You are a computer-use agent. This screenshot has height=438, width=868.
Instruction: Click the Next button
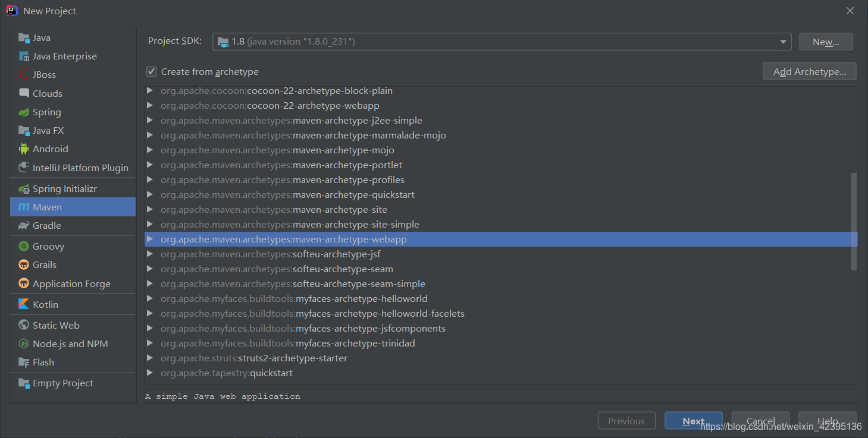(x=694, y=421)
